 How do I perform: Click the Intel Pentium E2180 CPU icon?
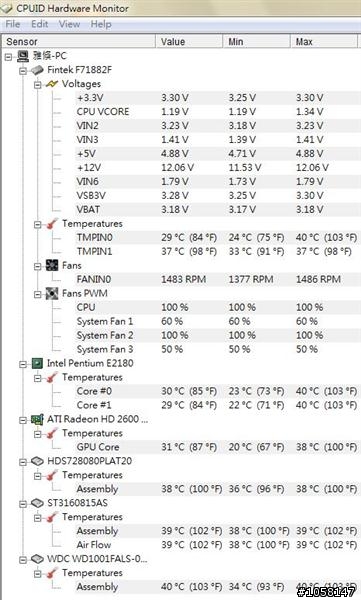(37, 363)
